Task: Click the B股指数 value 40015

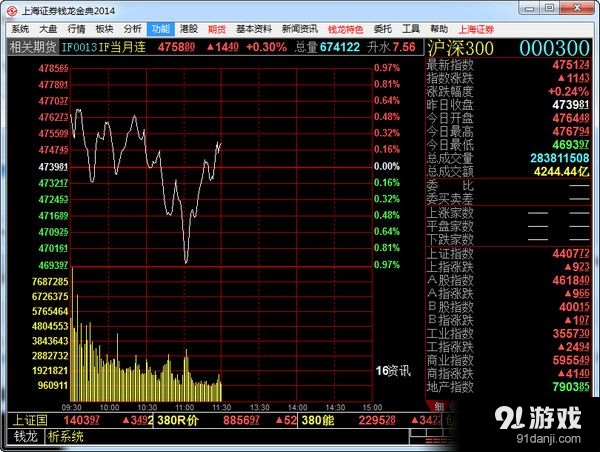Action: coord(574,307)
